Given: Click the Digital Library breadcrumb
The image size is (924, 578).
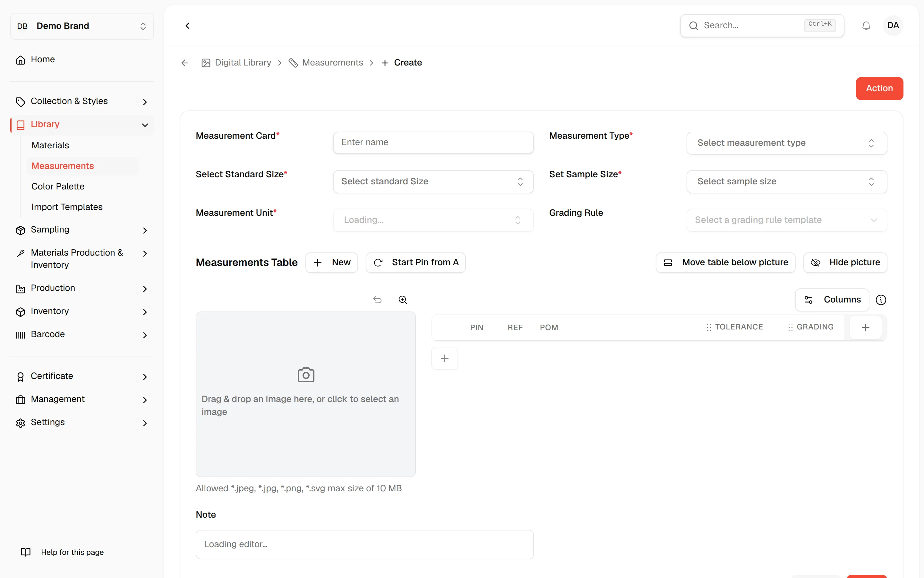Looking at the screenshot, I should [236, 63].
